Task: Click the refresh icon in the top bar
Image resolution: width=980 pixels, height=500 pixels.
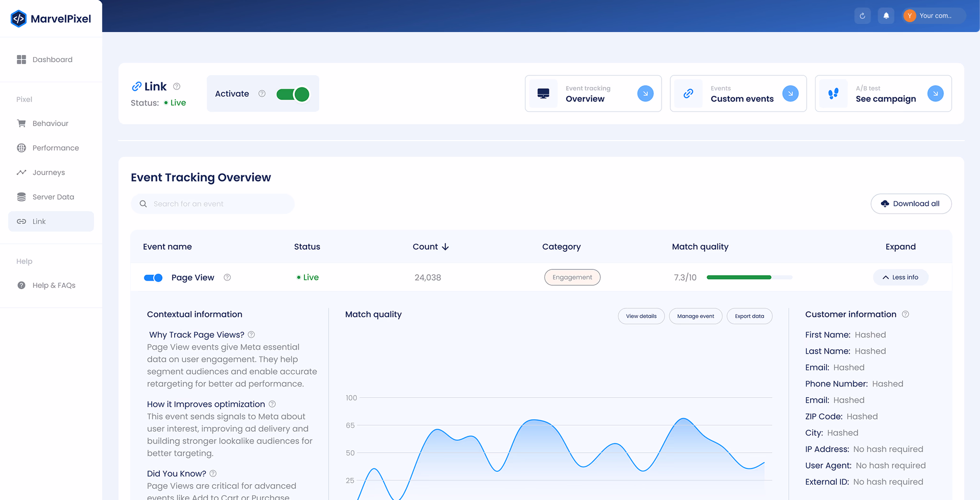Action: coord(862,15)
